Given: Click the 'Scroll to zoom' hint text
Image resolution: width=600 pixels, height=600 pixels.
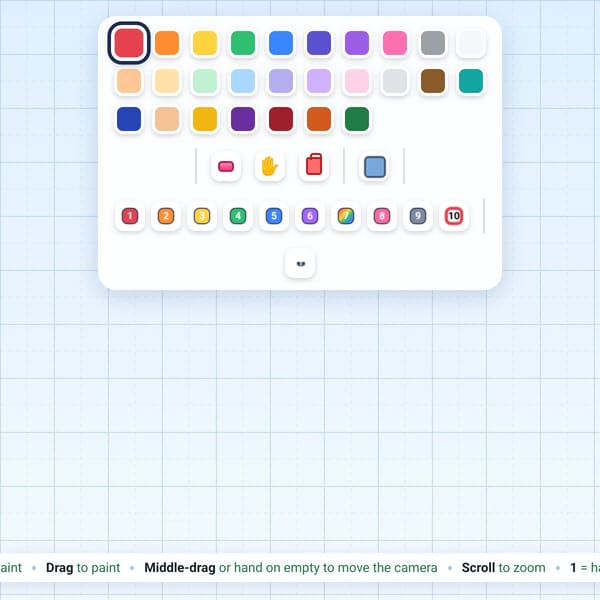Looking at the screenshot, I should point(504,567).
